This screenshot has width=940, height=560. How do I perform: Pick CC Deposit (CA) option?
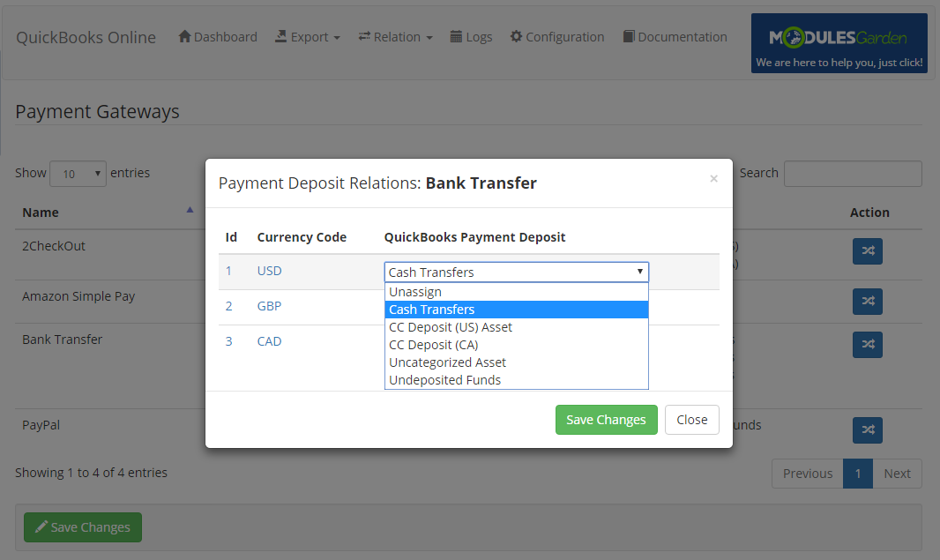516,345
